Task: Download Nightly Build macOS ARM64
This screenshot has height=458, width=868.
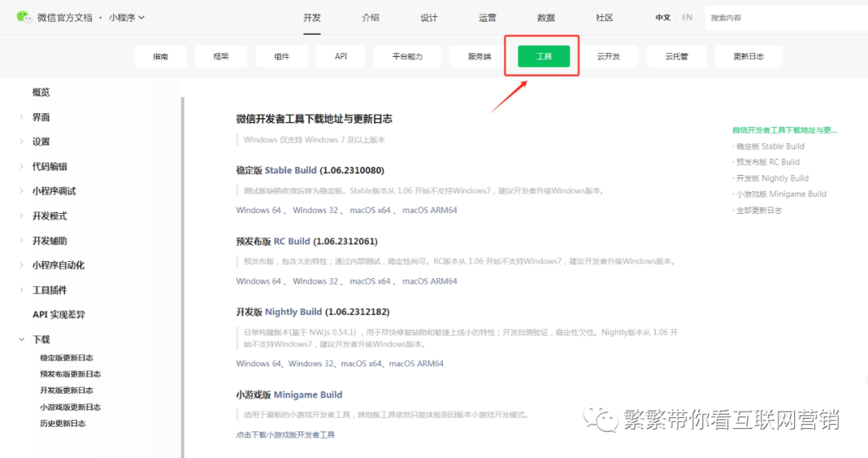Action: tap(416, 363)
